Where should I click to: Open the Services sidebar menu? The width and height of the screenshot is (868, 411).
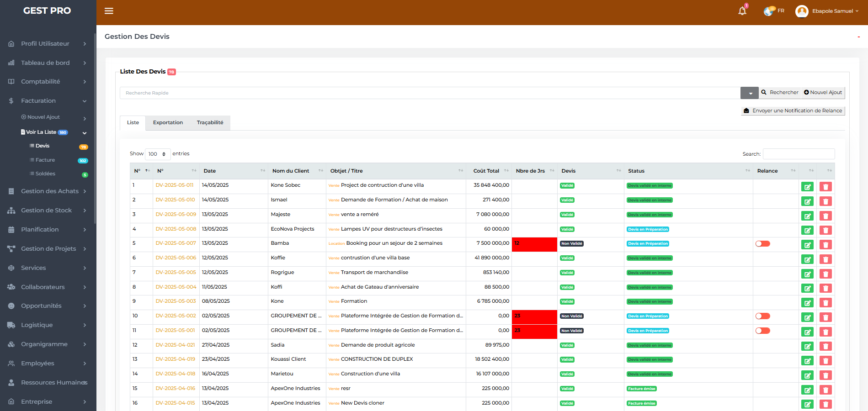point(48,268)
